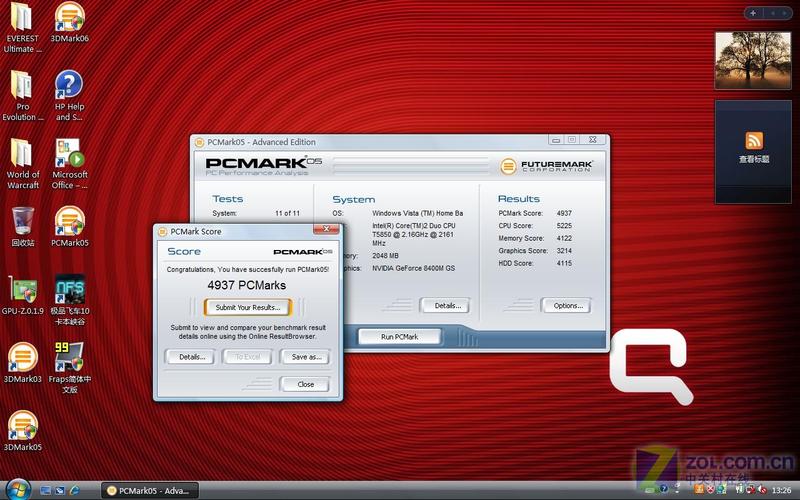
Task: Click the Futuremark logo in the PCMark05 window
Action: (545, 166)
